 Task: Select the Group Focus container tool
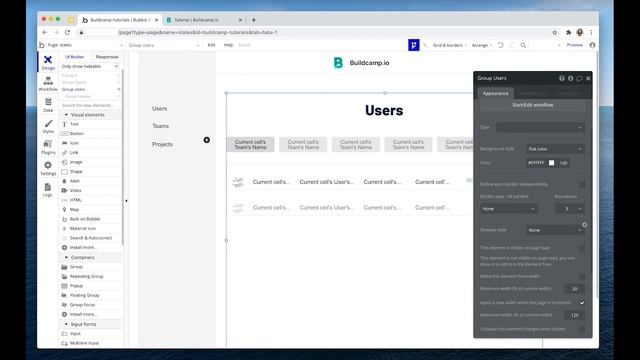[x=82, y=305]
